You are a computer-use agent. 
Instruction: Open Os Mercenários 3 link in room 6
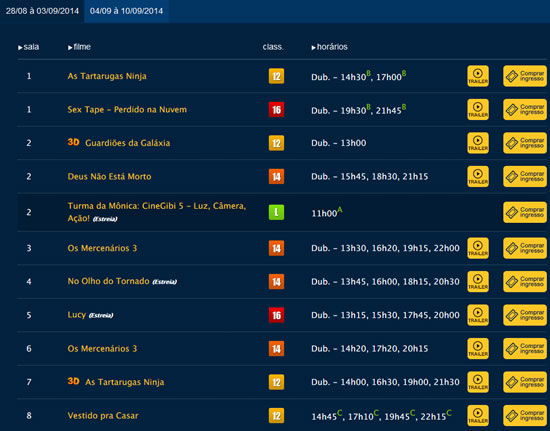coord(102,349)
